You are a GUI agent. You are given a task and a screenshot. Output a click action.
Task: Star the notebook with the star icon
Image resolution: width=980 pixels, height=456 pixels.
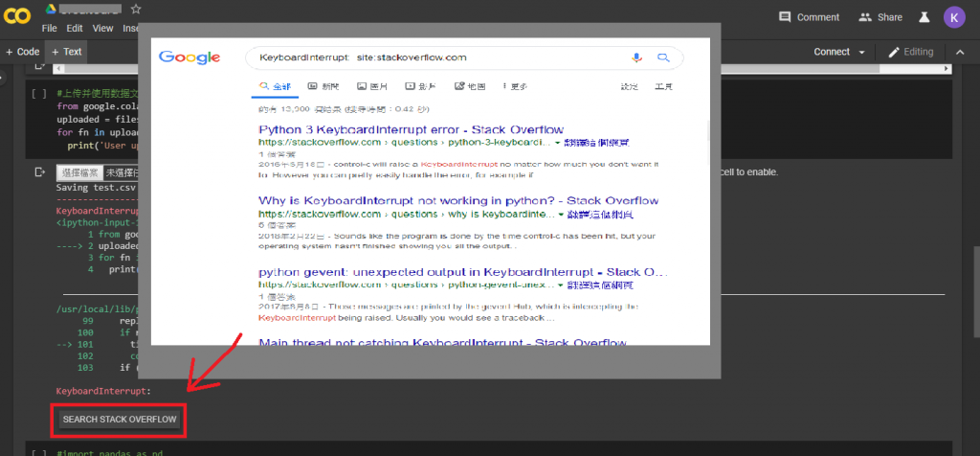(x=136, y=10)
